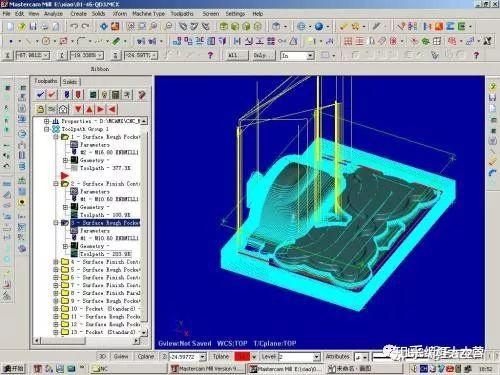This screenshot has width=500, height=375.
Task: Position insert arrow after selected operation
Action: click(x=101, y=109)
